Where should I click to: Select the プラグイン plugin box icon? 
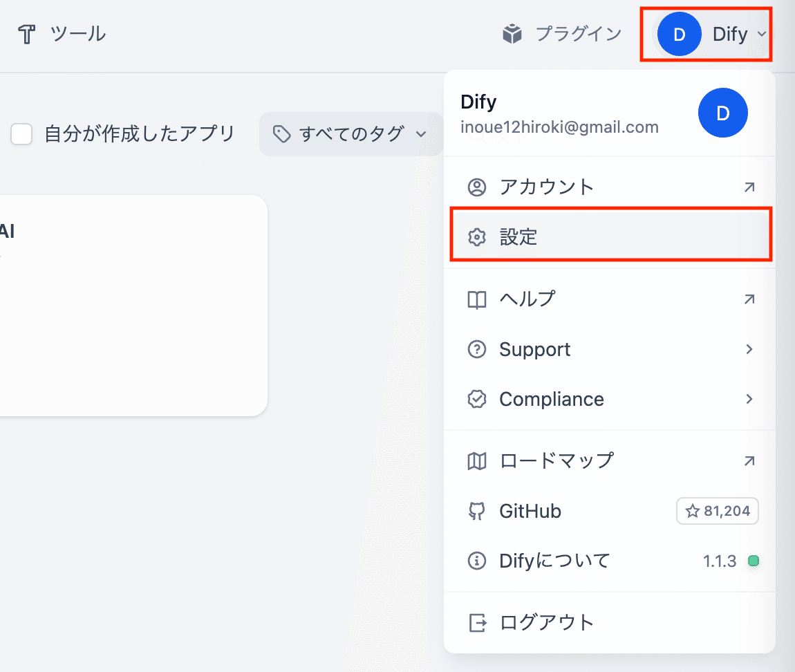512,33
